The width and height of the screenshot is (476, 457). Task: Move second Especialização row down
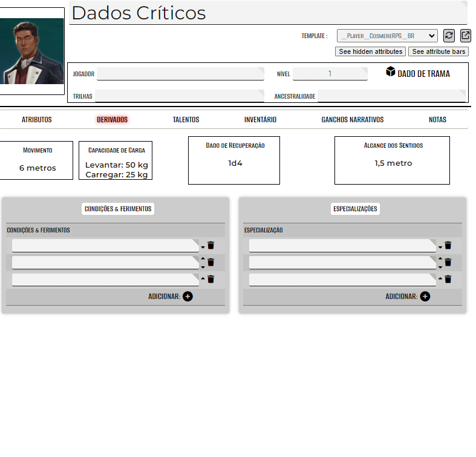click(440, 267)
